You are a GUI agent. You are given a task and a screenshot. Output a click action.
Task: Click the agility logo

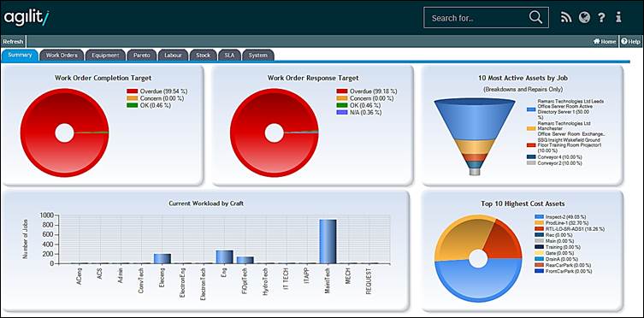27,18
